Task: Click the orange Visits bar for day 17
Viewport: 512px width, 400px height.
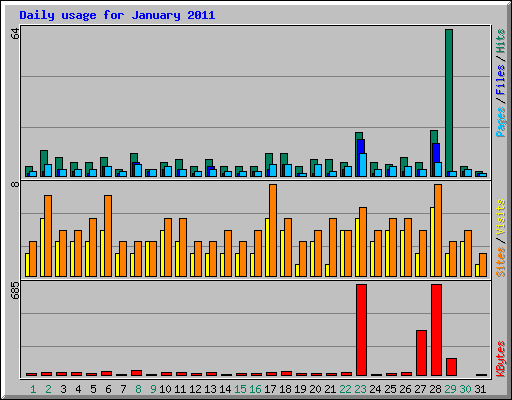Action: 273,230
